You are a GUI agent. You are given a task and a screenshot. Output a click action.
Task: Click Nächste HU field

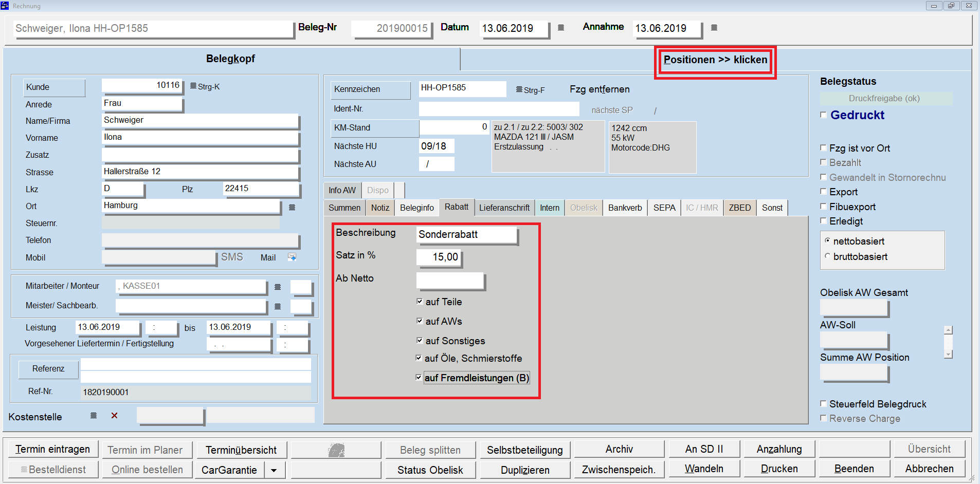(x=437, y=146)
